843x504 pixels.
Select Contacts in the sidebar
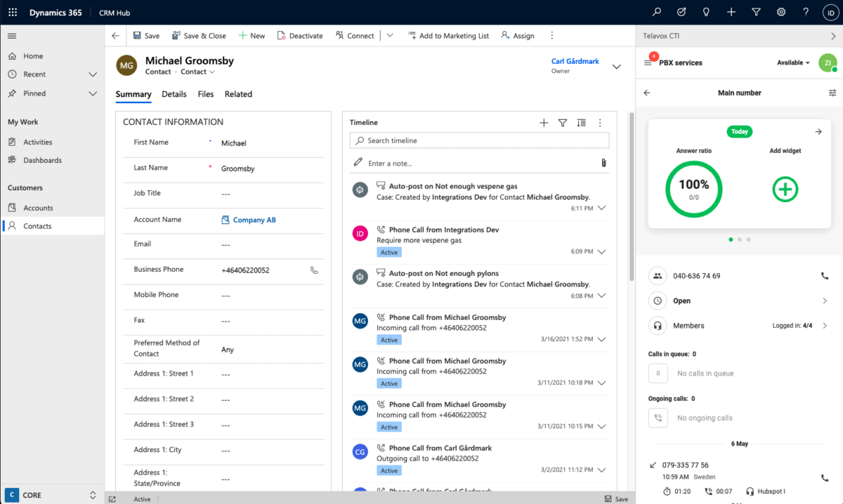tap(52, 226)
